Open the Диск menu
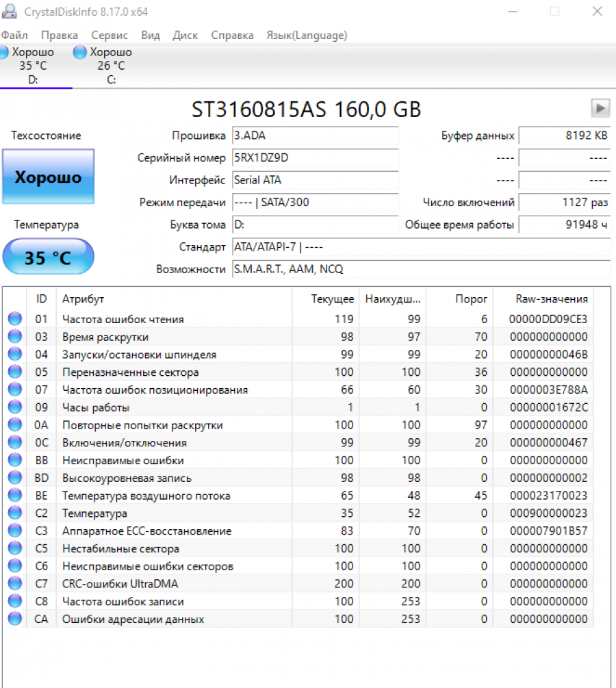 pos(185,35)
